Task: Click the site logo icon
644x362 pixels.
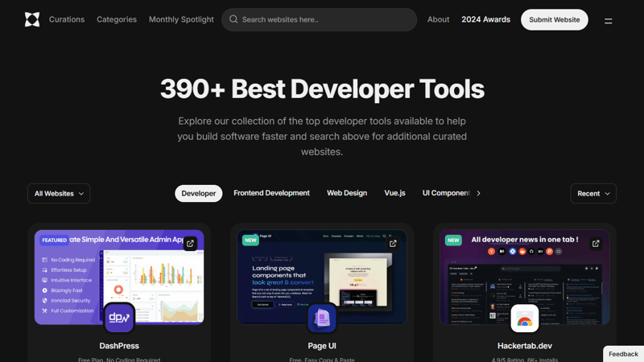Action: (x=32, y=19)
